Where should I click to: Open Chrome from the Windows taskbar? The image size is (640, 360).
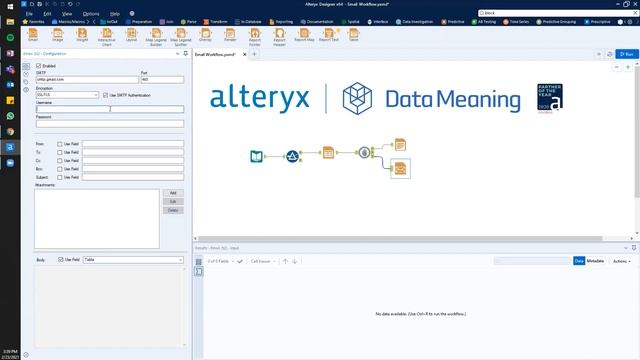point(10,131)
